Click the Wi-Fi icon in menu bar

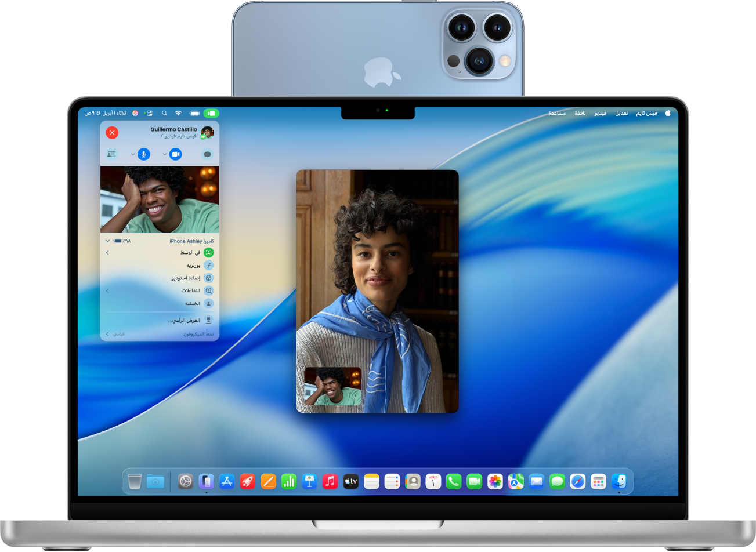(x=178, y=114)
